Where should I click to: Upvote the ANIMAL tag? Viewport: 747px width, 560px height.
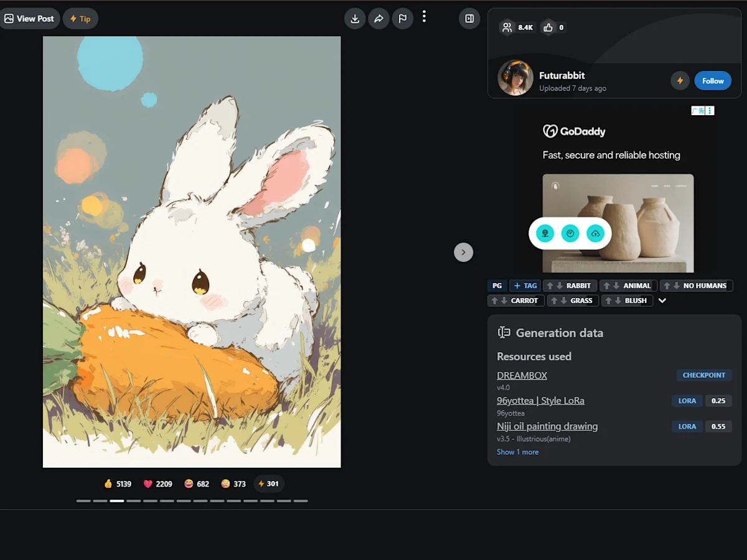607,286
